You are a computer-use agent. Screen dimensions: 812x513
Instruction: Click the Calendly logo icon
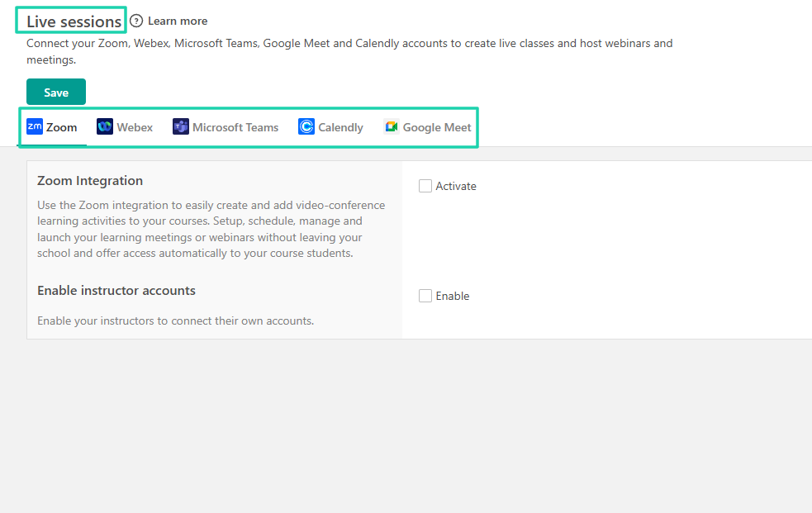[x=306, y=126]
